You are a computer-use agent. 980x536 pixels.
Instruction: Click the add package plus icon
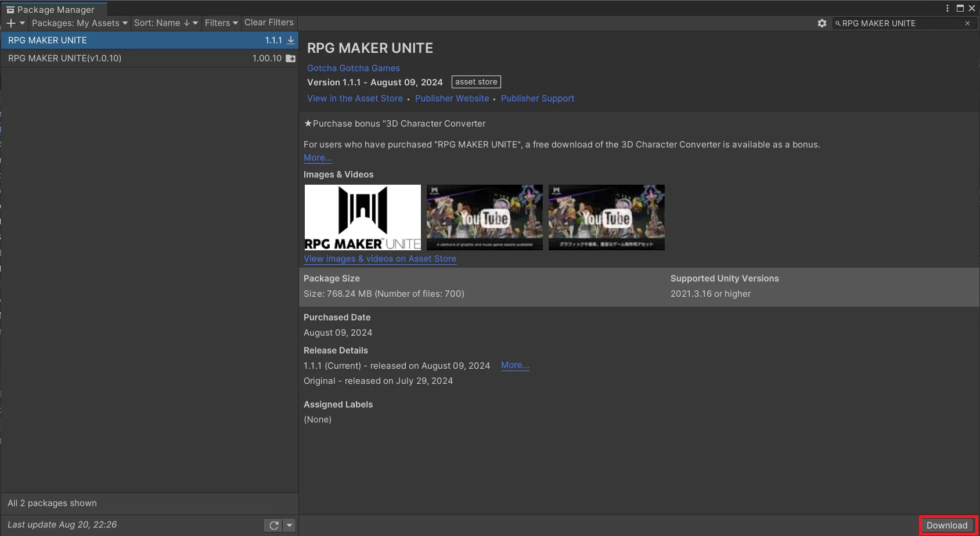coord(11,23)
